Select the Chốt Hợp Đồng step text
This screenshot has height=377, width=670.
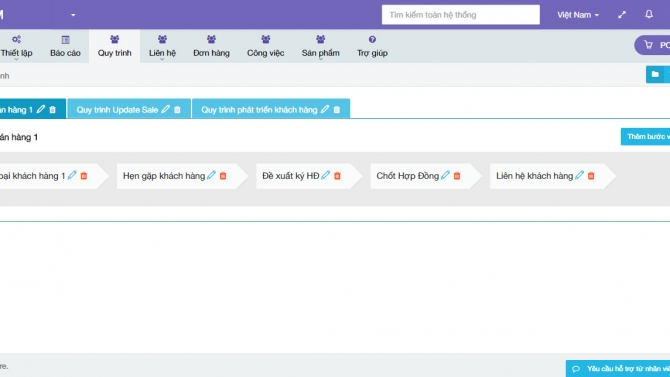408,176
